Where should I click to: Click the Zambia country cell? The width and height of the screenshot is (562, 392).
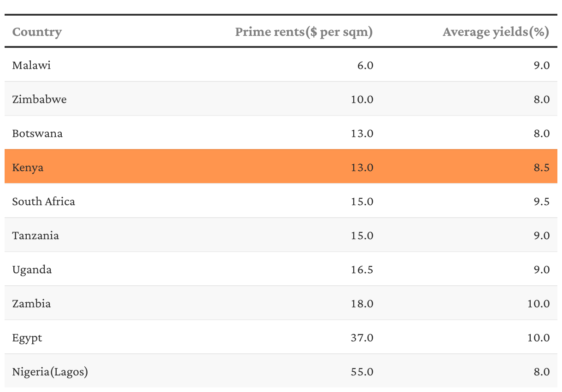(x=31, y=304)
